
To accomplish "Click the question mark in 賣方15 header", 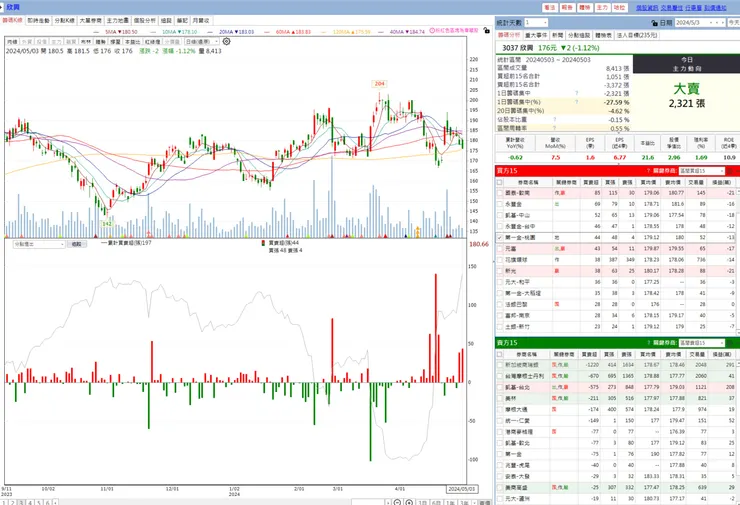I will pos(648,343).
